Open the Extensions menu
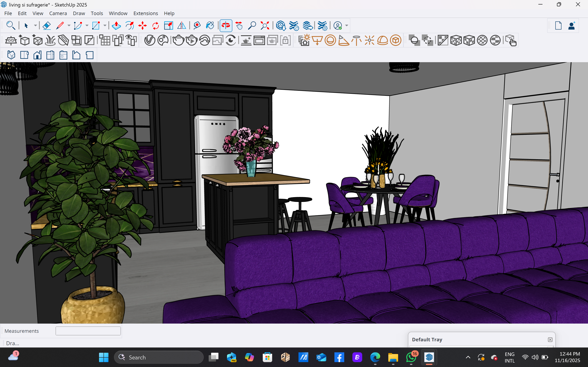 (x=146, y=13)
